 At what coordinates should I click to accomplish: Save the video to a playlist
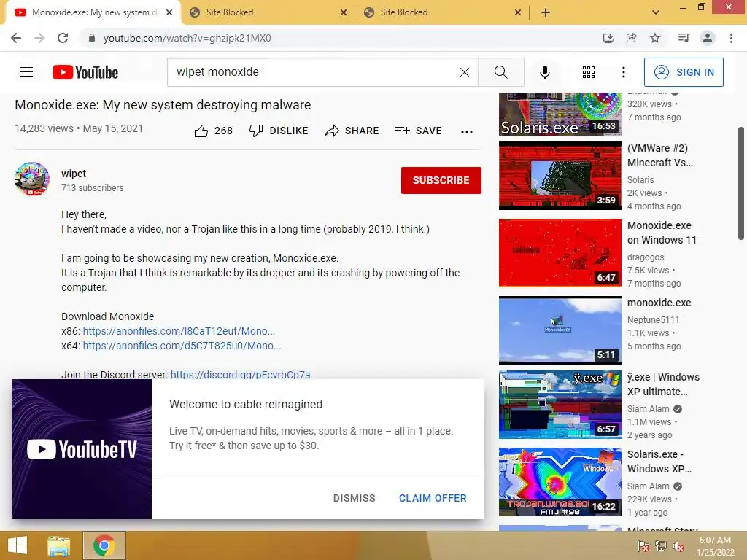point(418,131)
